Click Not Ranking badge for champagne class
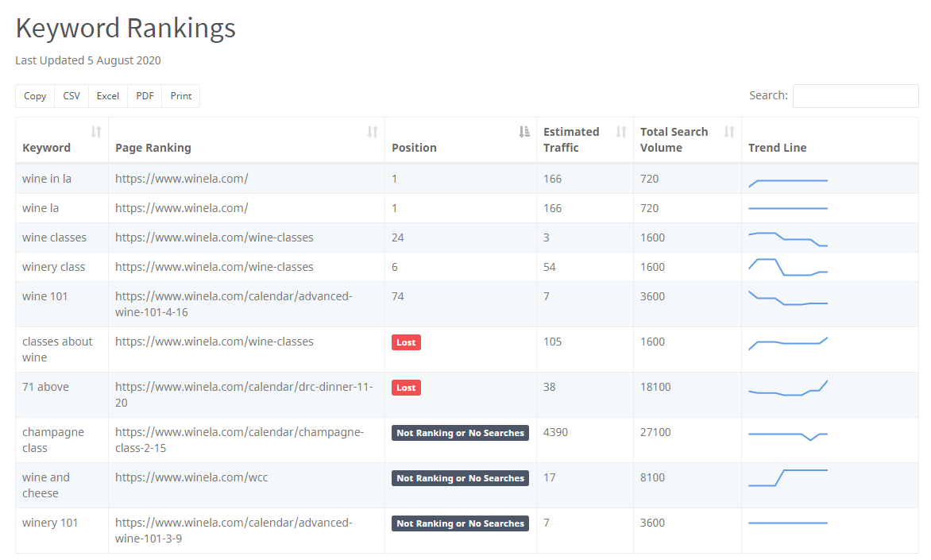This screenshot has width=931, height=560. tap(460, 433)
